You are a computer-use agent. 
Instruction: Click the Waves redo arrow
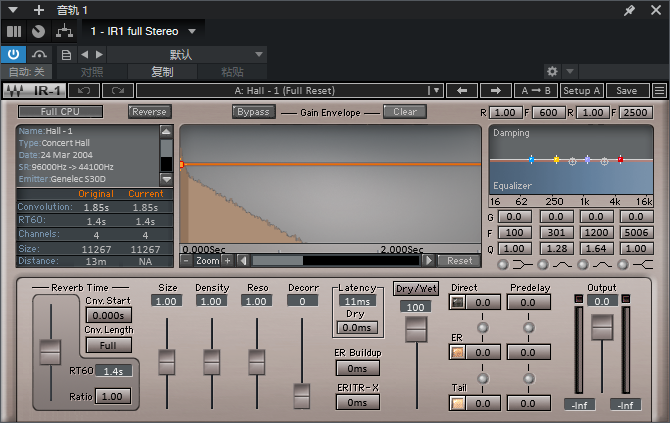(118, 91)
